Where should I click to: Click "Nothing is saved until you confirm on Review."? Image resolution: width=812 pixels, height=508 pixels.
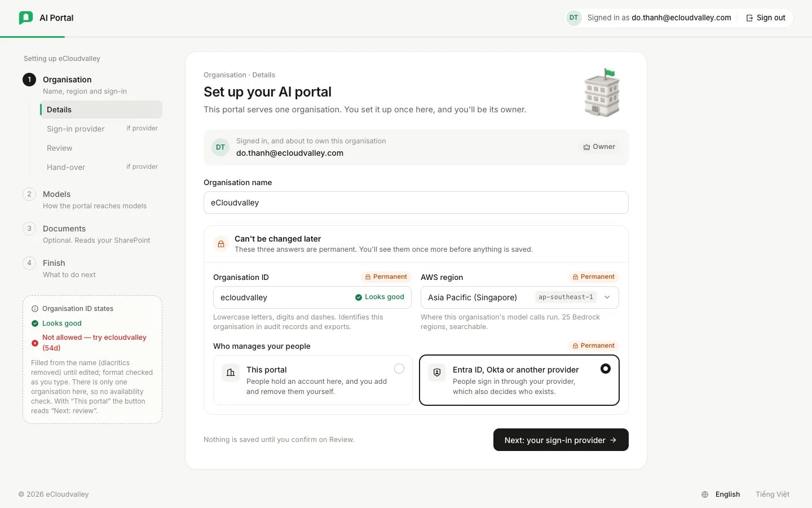(x=279, y=440)
